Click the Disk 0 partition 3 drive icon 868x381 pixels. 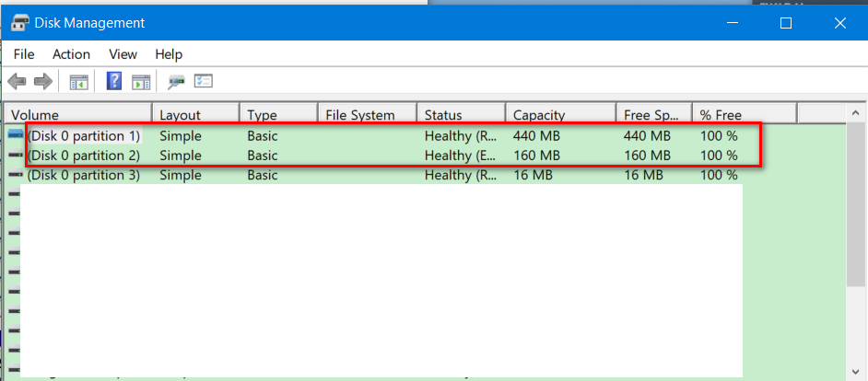point(15,175)
